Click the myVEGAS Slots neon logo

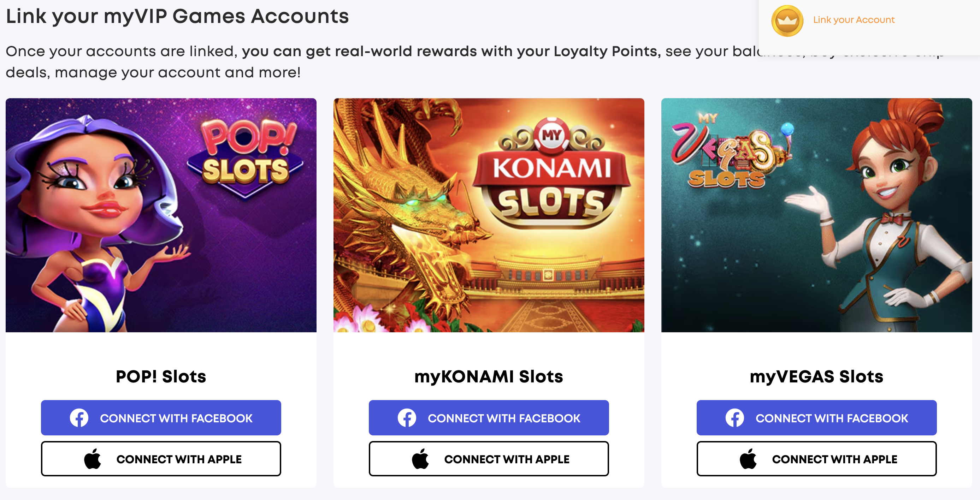(x=728, y=152)
